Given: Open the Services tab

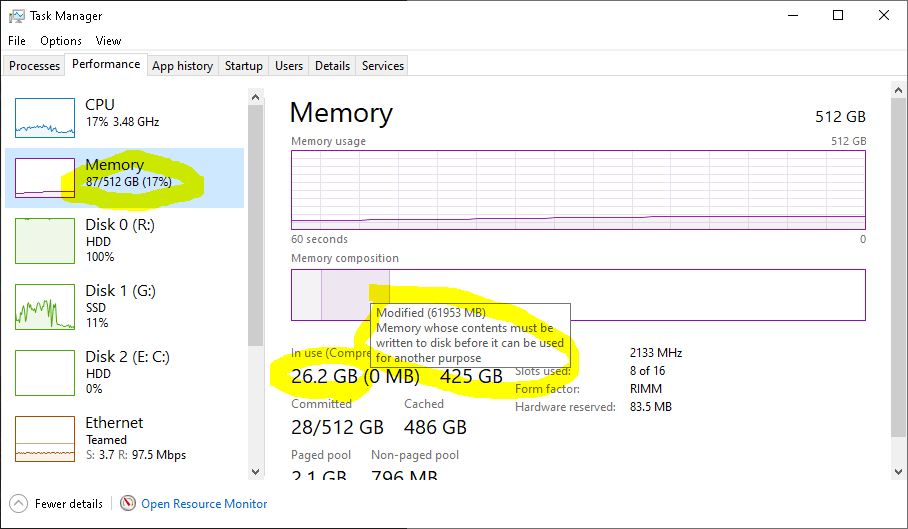Looking at the screenshot, I should pos(383,66).
